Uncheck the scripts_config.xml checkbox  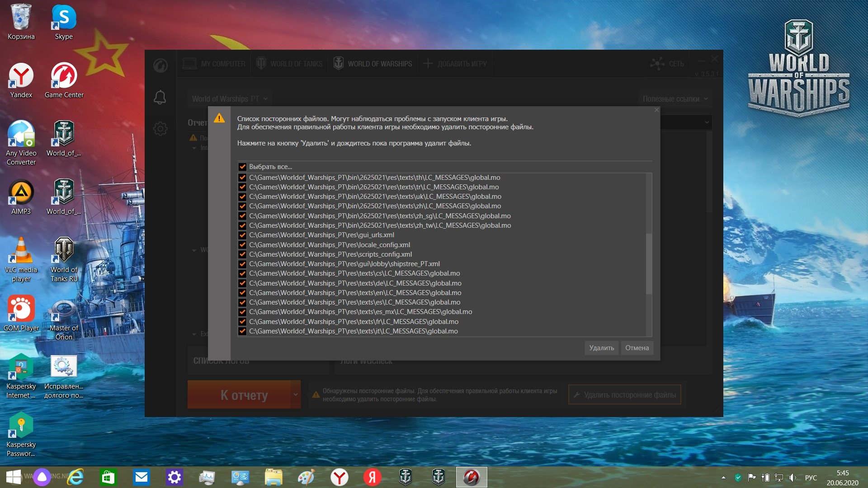coord(242,254)
